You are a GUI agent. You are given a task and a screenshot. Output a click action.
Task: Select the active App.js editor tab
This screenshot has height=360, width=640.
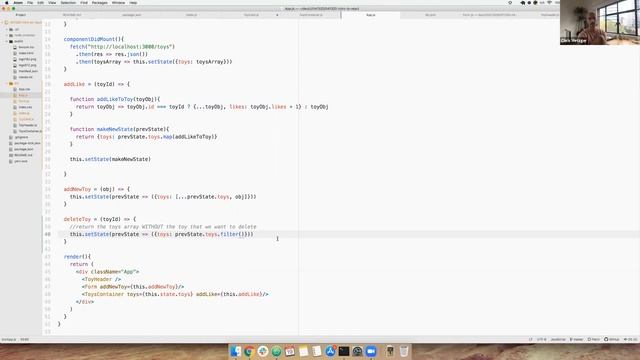click(371, 15)
